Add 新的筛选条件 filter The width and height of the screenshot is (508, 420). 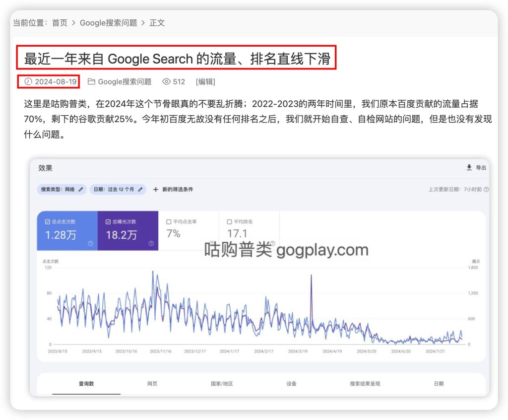coord(178,190)
